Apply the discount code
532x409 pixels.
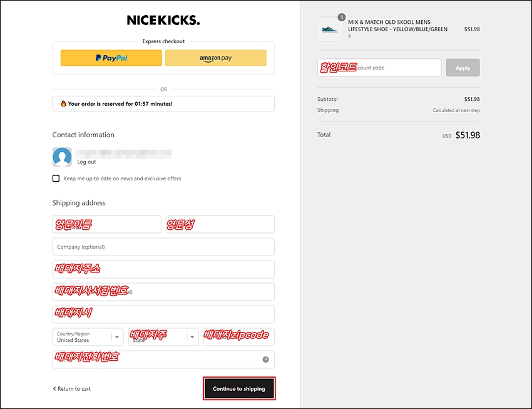pos(463,68)
